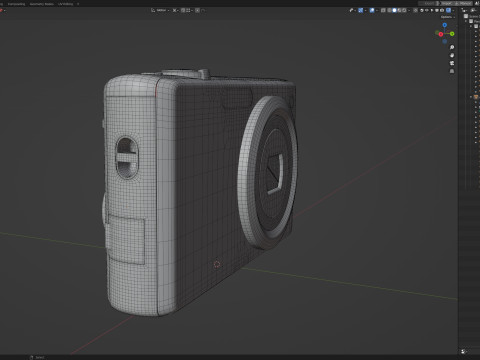The image size is (480, 360).
Task: Open object types visibility dropdown
Action: (352, 10)
